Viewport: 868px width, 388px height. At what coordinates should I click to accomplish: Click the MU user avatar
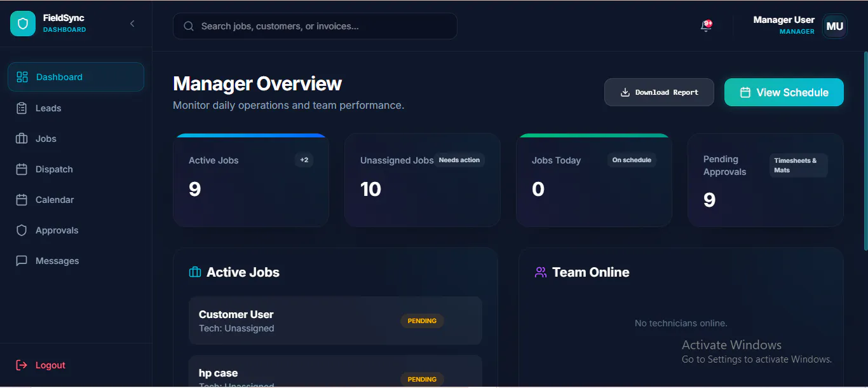click(x=835, y=26)
